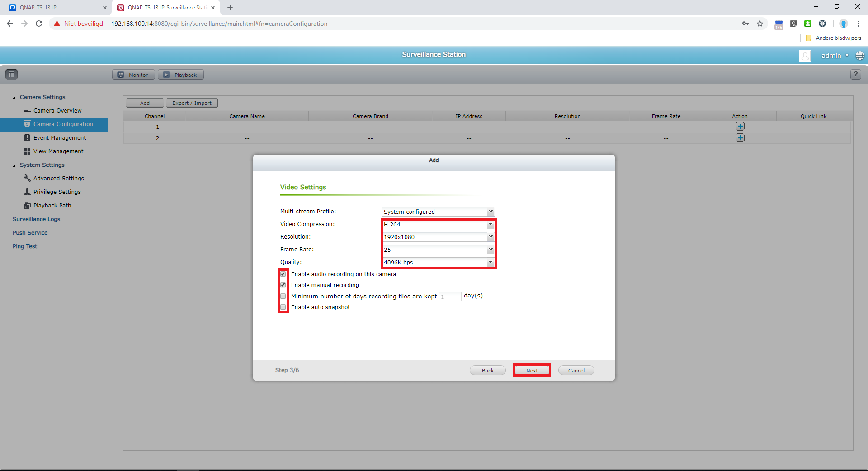Reload the page with the refresh icon
868x471 pixels.
pos(39,24)
